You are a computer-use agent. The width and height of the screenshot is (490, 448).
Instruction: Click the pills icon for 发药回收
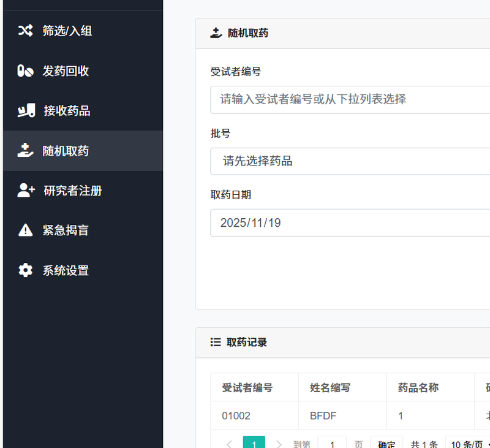pyautogui.click(x=25, y=71)
